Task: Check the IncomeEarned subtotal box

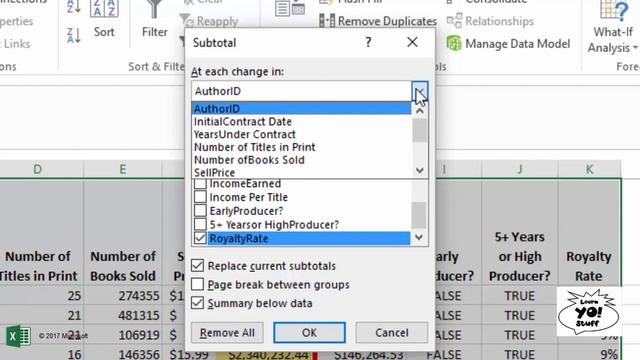Action: [x=200, y=184]
